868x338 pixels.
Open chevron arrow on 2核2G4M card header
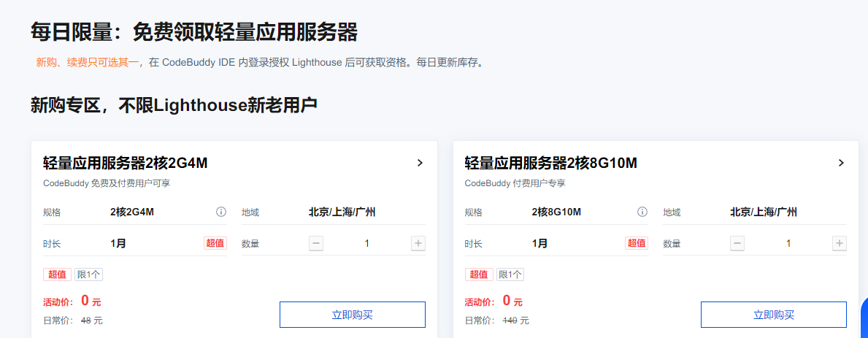(x=420, y=163)
